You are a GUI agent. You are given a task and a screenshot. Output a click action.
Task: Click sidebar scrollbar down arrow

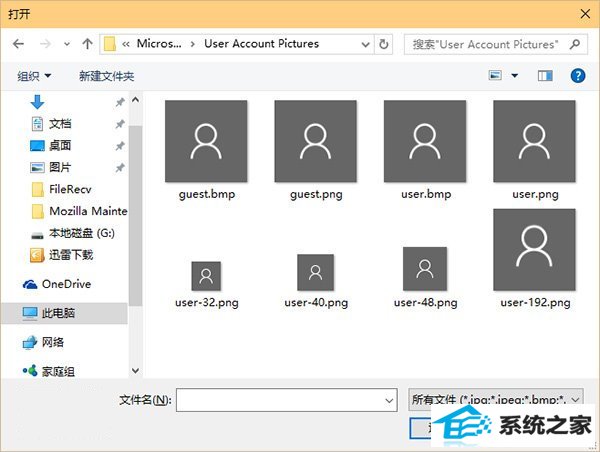click(135, 370)
